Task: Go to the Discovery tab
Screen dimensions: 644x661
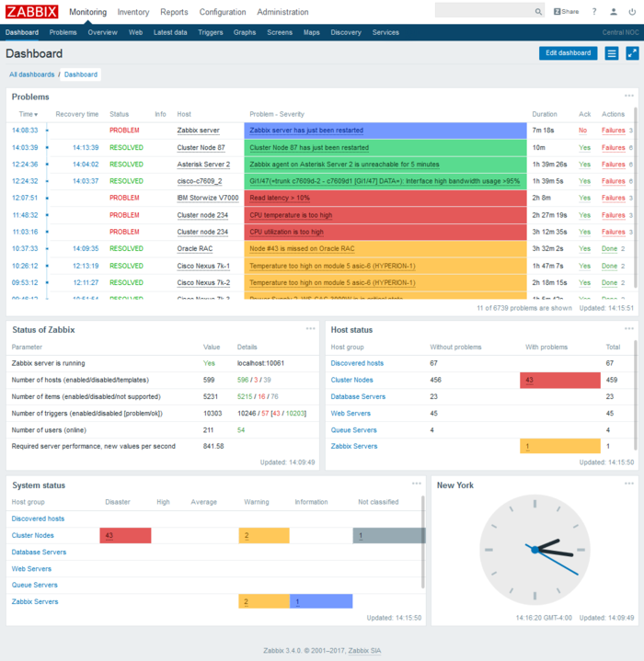Action: tap(346, 32)
